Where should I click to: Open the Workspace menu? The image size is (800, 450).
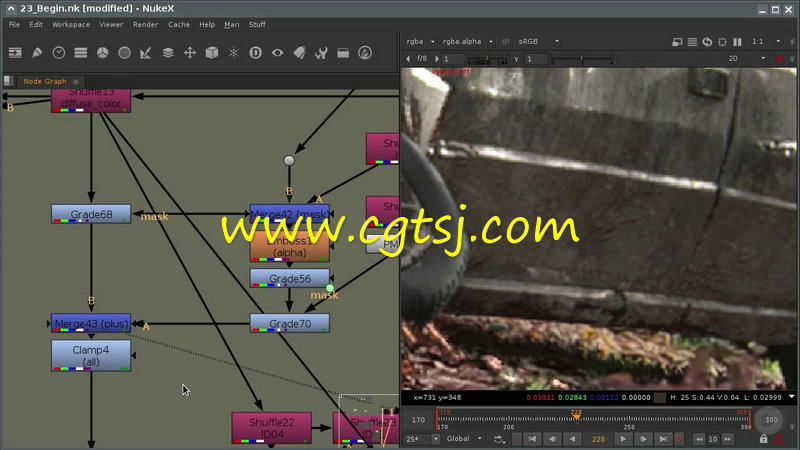tap(71, 24)
